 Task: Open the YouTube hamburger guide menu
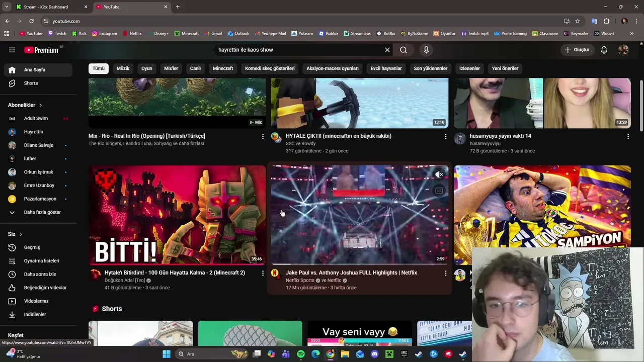pos(12,50)
